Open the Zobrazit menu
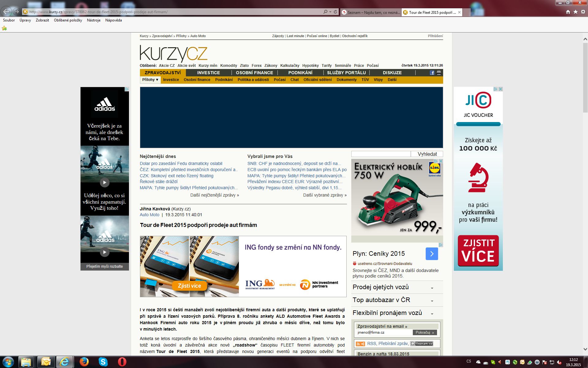588x368 pixels. pos(42,20)
